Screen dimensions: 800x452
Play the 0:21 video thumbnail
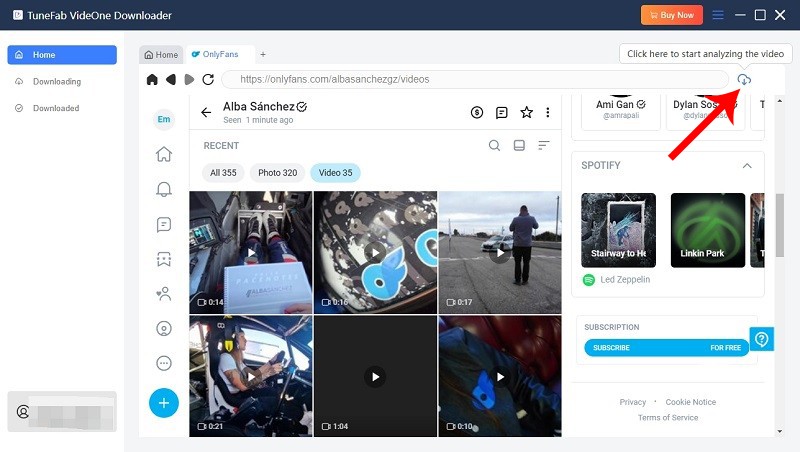(251, 376)
